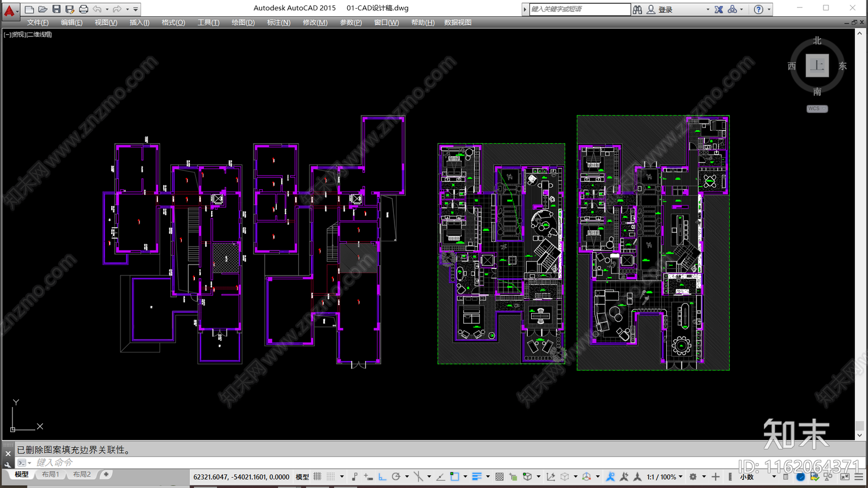868x488 pixels.
Task: Click the Open file folder icon
Action: [x=43, y=9]
